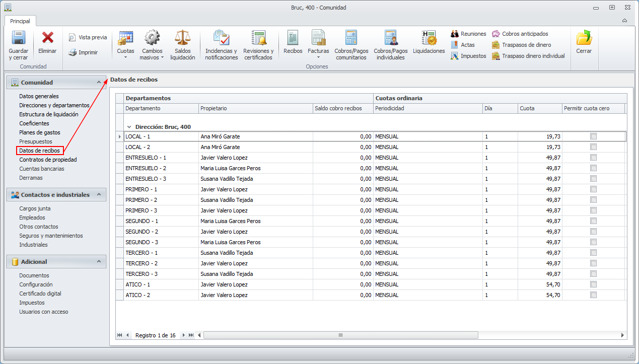The image size is (639, 364).
Task: Open Revisiones y certificados
Action: (258, 38)
